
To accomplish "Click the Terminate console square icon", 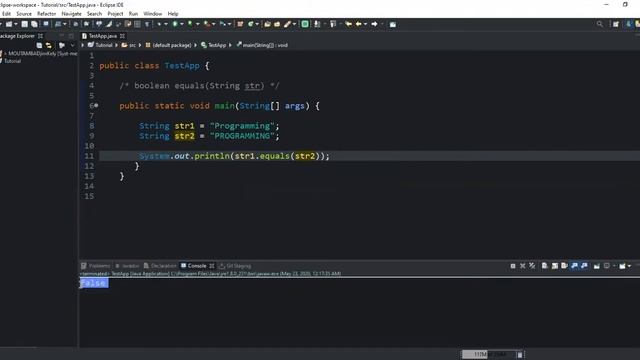I will coord(513,266).
